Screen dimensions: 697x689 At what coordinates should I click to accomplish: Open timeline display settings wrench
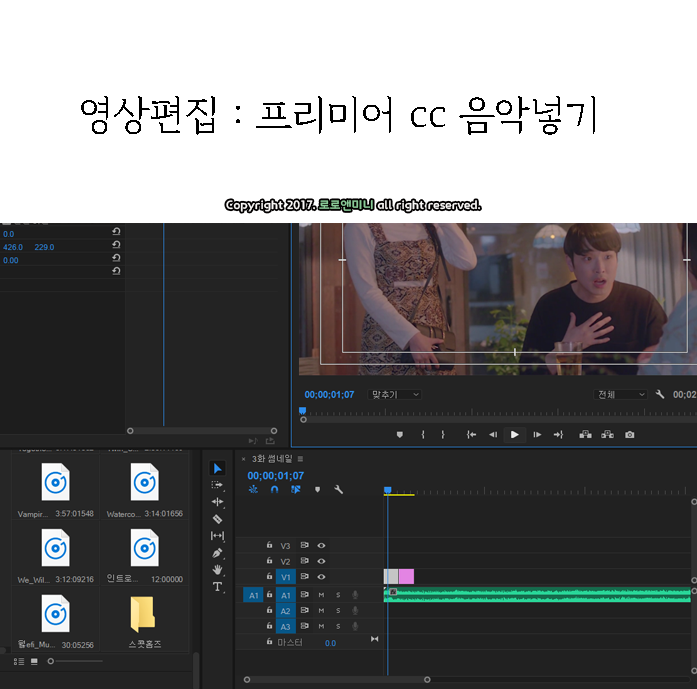point(338,489)
